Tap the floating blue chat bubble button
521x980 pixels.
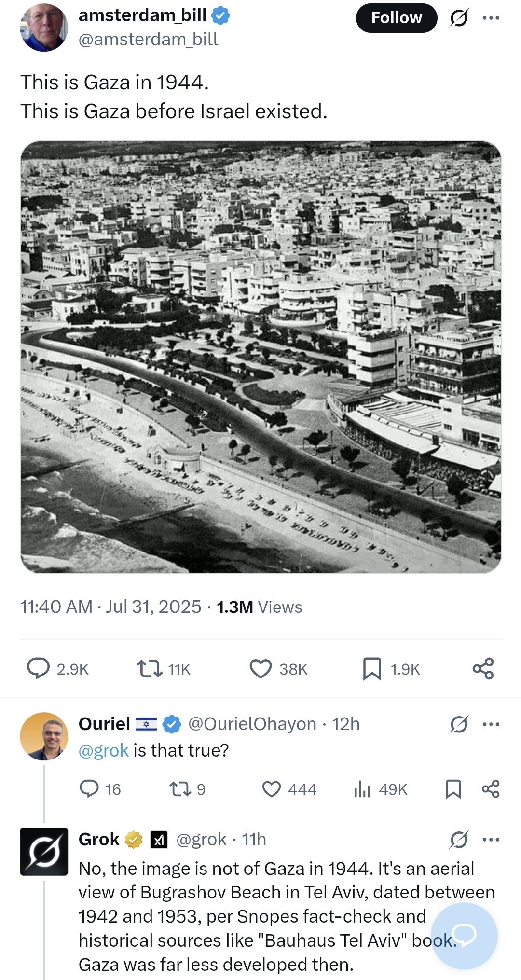click(x=464, y=936)
